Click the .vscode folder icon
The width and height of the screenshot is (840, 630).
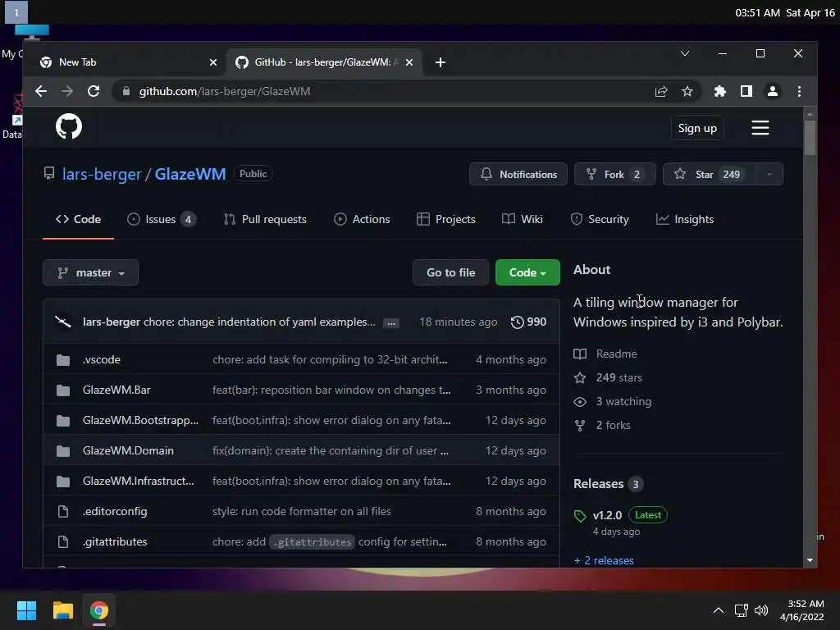point(63,360)
